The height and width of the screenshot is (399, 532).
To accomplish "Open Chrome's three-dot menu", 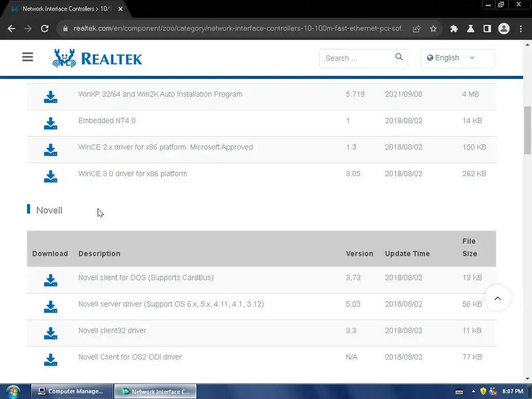I will pyautogui.click(x=521, y=29).
